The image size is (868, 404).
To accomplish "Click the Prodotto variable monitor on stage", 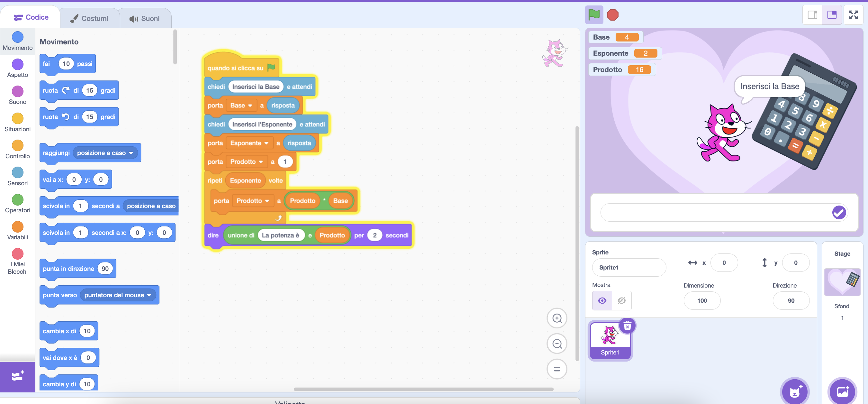I will pos(622,70).
